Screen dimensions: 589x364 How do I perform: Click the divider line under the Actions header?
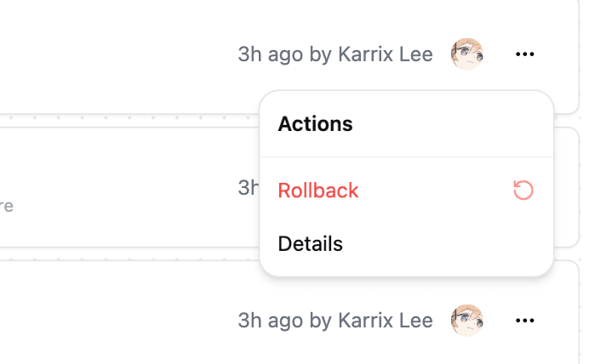pos(407,156)
